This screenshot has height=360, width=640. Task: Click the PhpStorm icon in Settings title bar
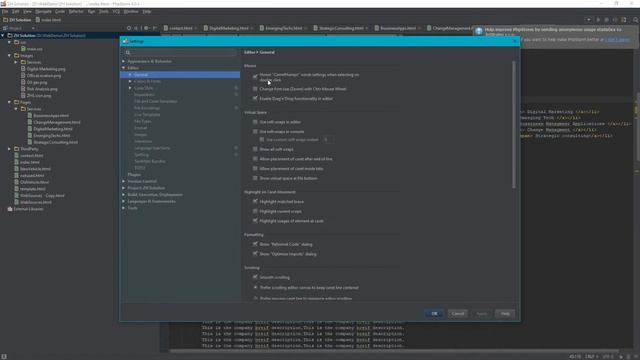click(x=125, y=41)
